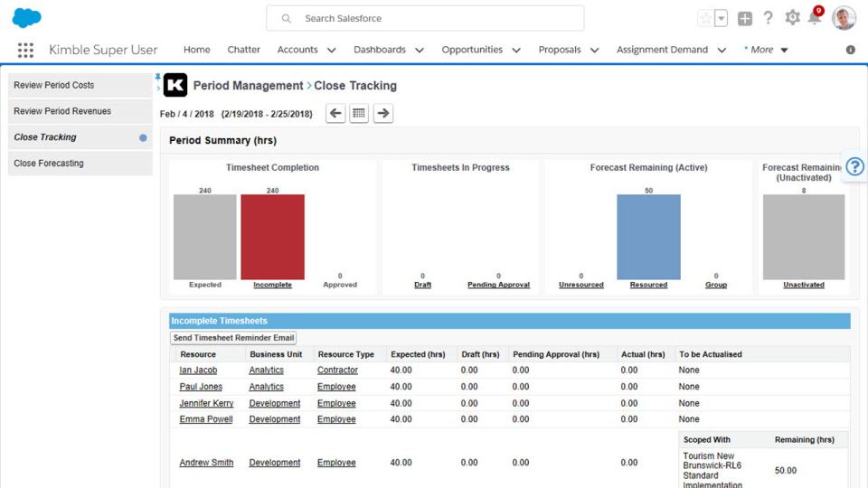
Task: Click into the Search Salesforce field
Action: point(425,18)
